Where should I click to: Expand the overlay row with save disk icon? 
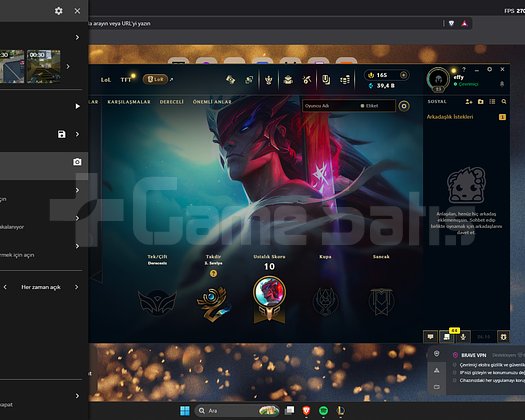pyautogui.click(x=77, y=134)
